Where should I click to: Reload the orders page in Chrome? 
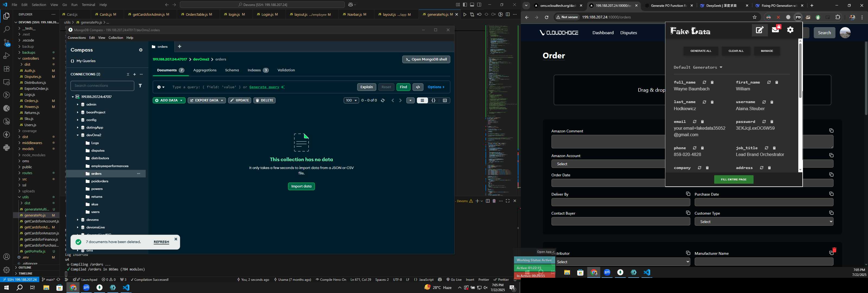coord(546,17)
